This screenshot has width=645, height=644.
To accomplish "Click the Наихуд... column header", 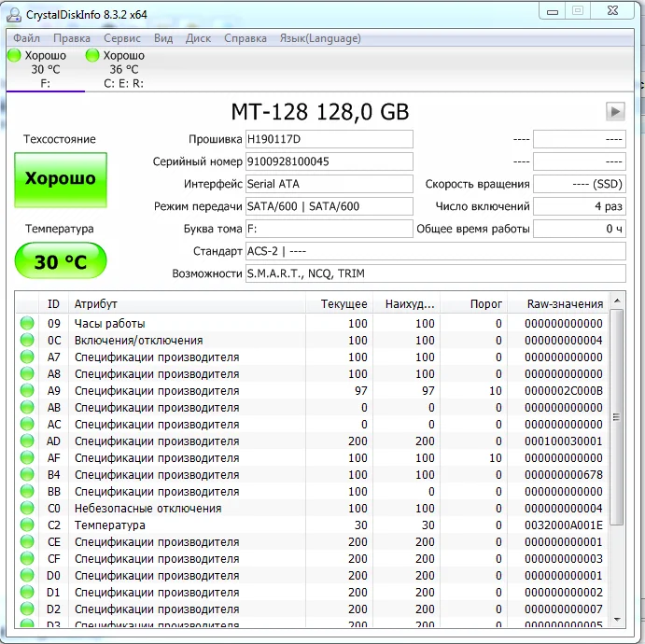I will [406, 304].
